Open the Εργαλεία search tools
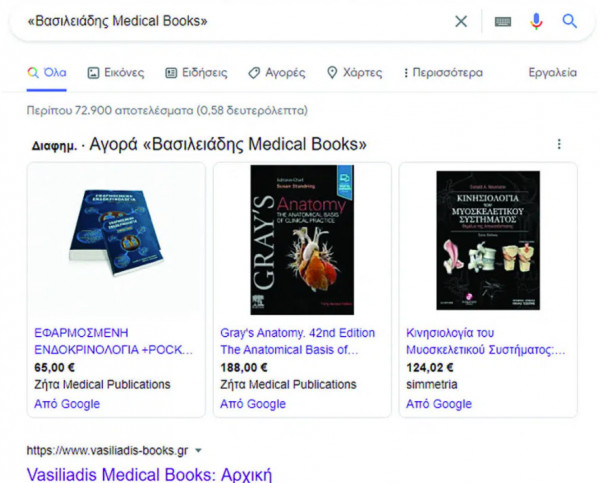The image size is (600, 483). [x=552, y=73]
